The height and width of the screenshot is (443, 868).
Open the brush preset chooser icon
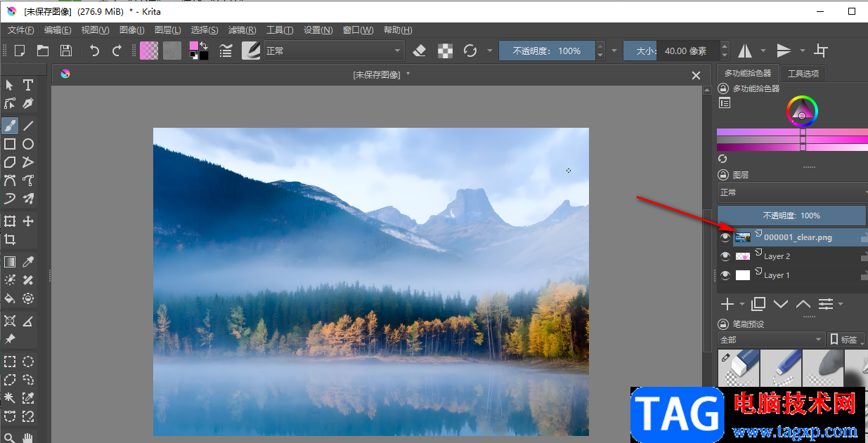click(x=251, y=51)
